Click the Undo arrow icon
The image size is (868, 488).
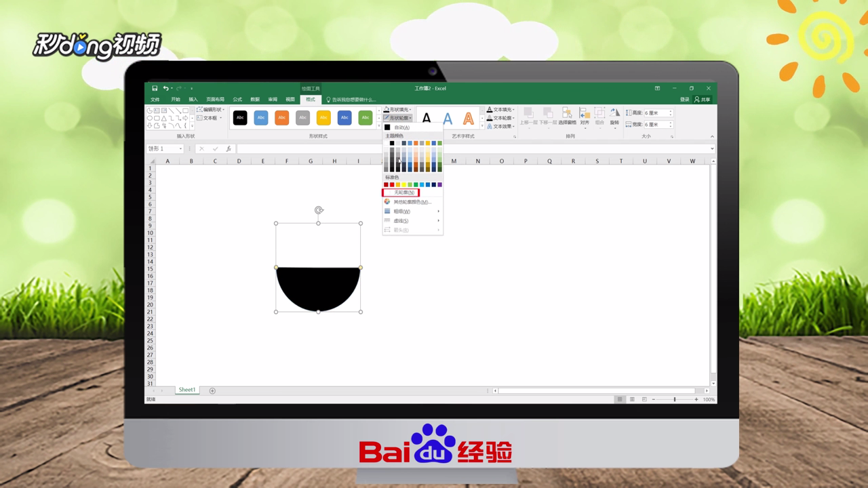[166, 88]
